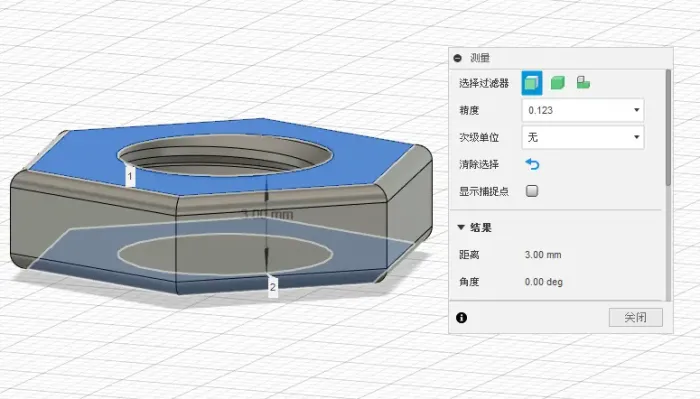
Task: Click the 3.00 mm dimension label on model
Action: [268, 214]
